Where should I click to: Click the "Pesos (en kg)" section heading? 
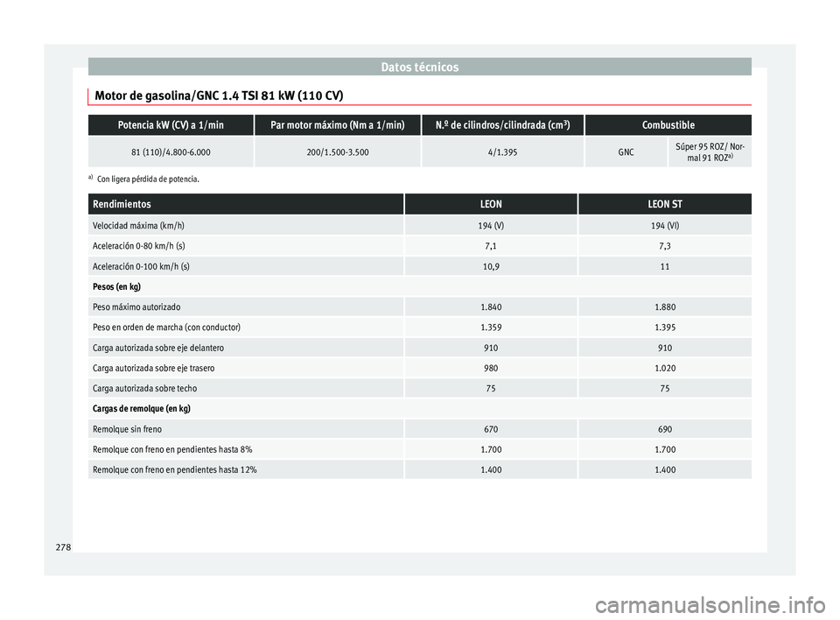point(116,287)
